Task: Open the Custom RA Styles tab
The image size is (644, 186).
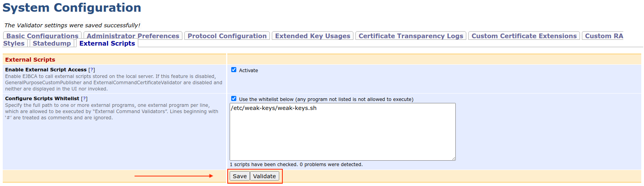Action: coord(603,36)
